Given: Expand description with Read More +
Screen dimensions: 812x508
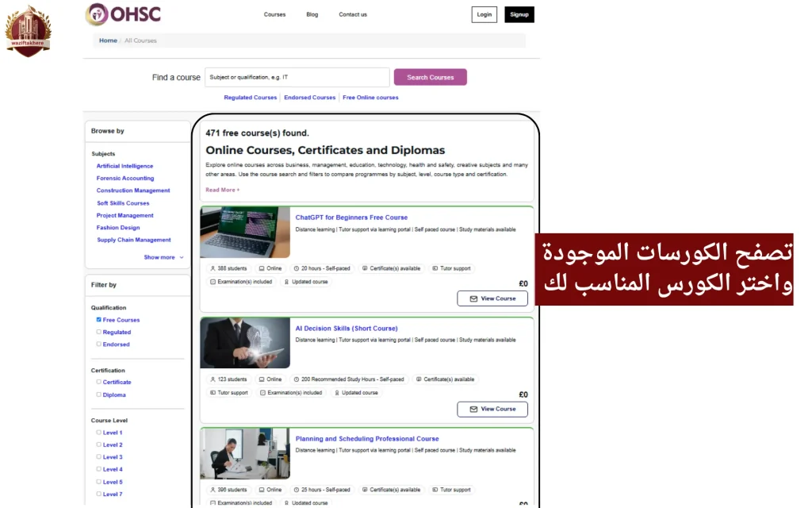Looking at the screenshot, I should [x=222, y=190].
